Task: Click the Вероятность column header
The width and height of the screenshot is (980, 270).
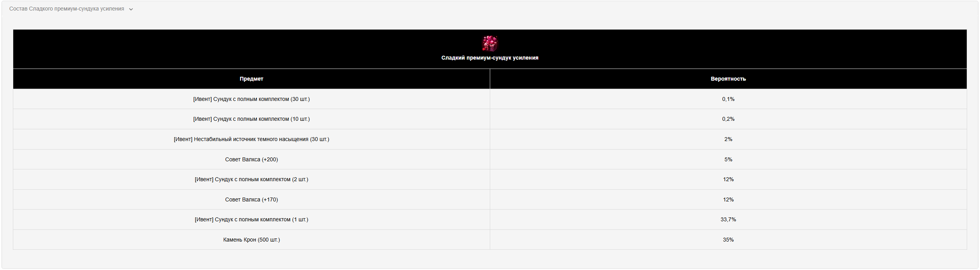Action: (728, 79)
